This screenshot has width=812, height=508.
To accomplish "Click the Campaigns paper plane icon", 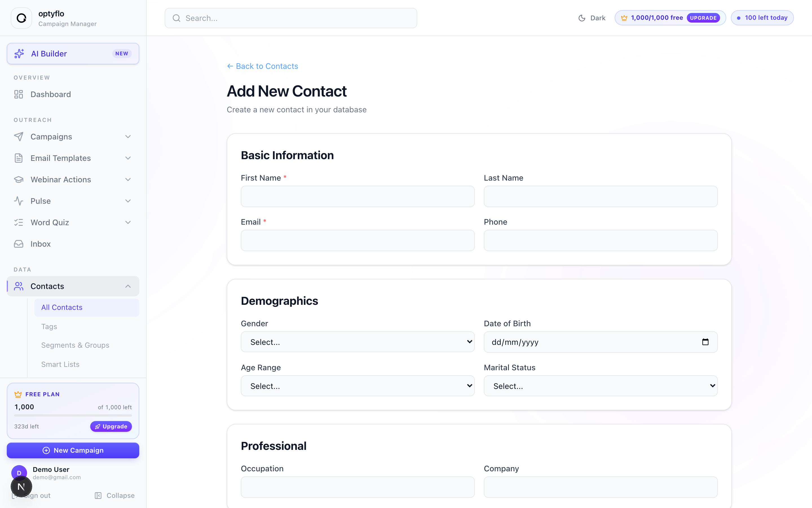I will point(19,137).
